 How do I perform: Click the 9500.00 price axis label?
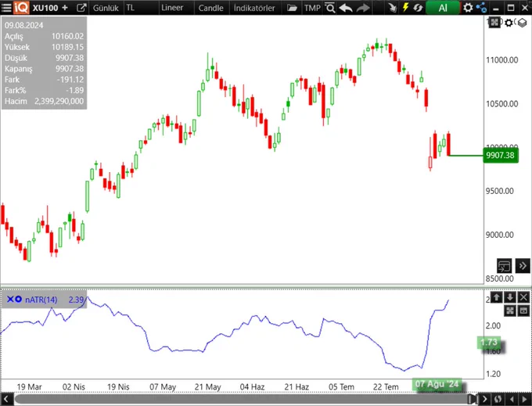(x=500, y=191)
